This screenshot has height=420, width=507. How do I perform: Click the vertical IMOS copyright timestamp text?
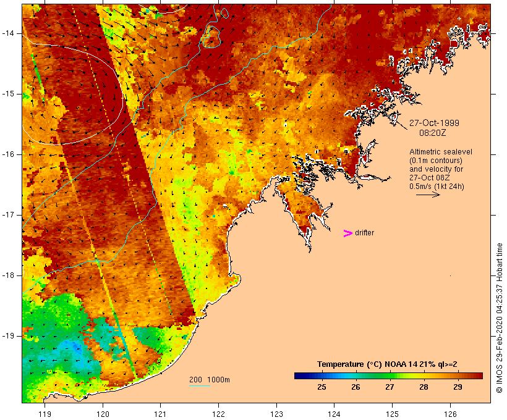pos(499,318)
